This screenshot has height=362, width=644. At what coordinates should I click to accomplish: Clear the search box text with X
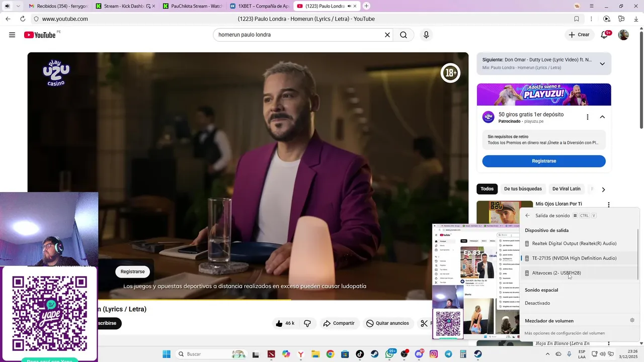(387, 35)
